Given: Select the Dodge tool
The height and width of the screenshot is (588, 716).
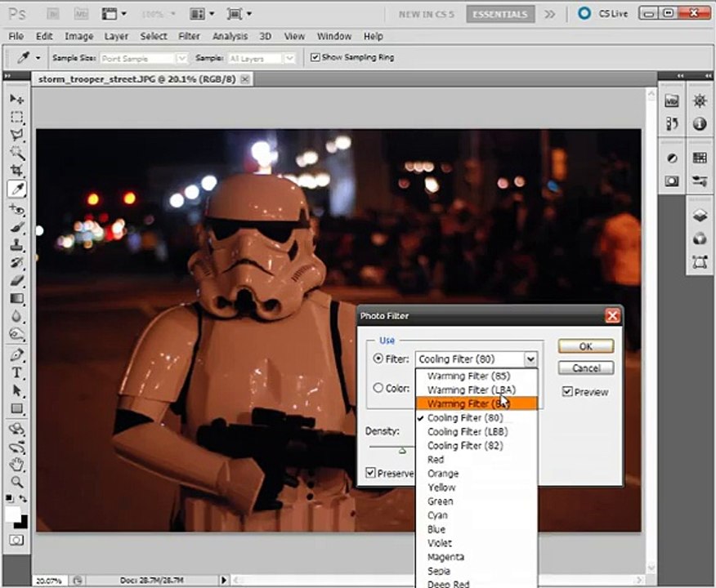Looking at the screenshot, I should (17, 334).
